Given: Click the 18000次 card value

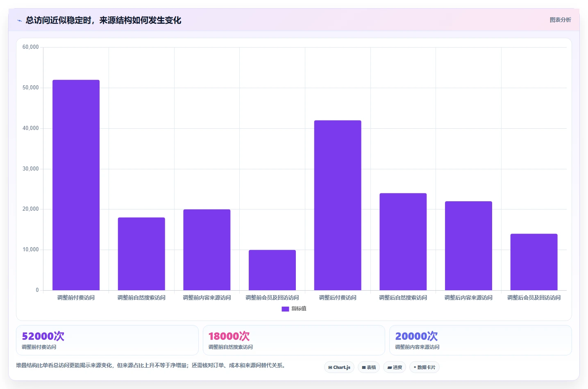Looking at the screenshot, I should point(229,336).
